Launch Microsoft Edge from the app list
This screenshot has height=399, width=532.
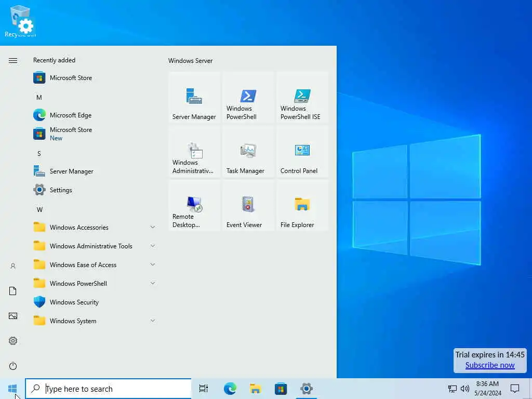tap(95, 115)
